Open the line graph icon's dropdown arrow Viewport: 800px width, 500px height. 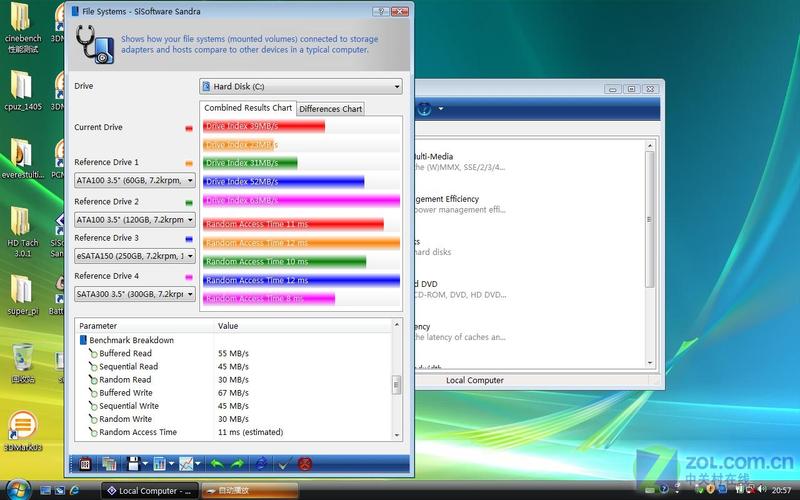click(198, 464)
